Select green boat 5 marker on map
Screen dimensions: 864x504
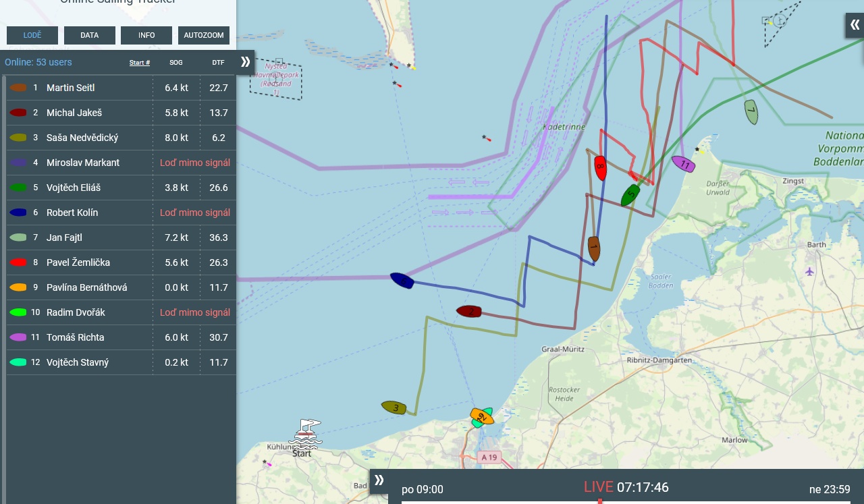tap(630, 195)
